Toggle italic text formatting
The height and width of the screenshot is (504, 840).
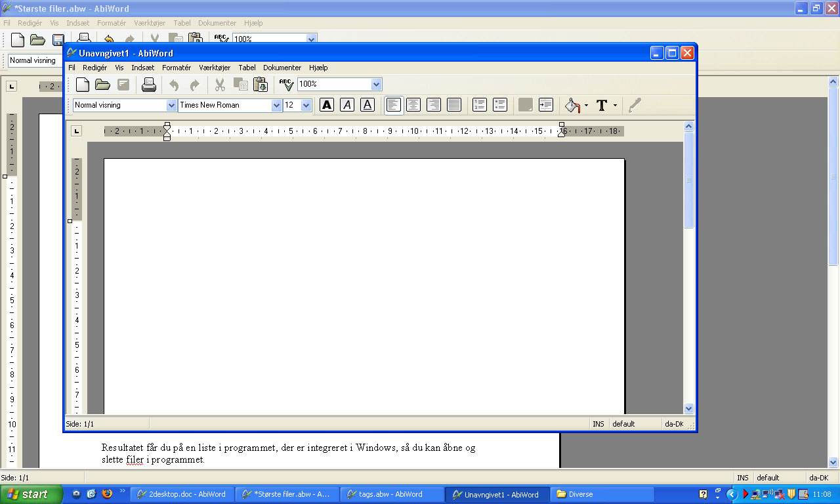(x=347, y=105)
